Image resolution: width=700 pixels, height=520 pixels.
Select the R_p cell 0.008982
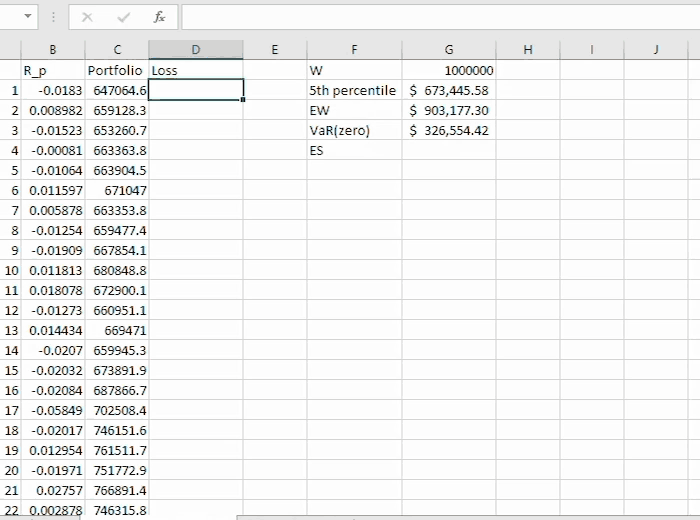[x=53, y=110]
